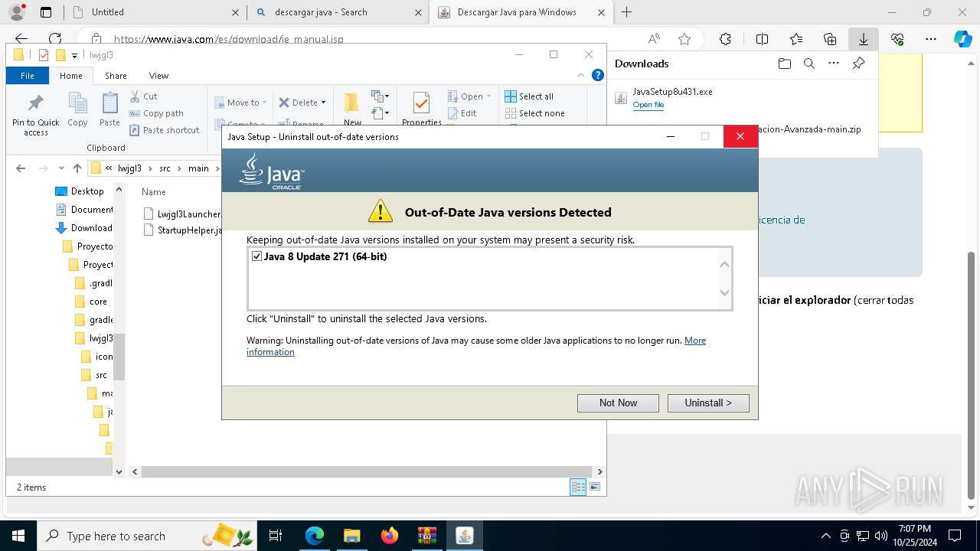Go up one folder in Explorer

pos(77,168)
